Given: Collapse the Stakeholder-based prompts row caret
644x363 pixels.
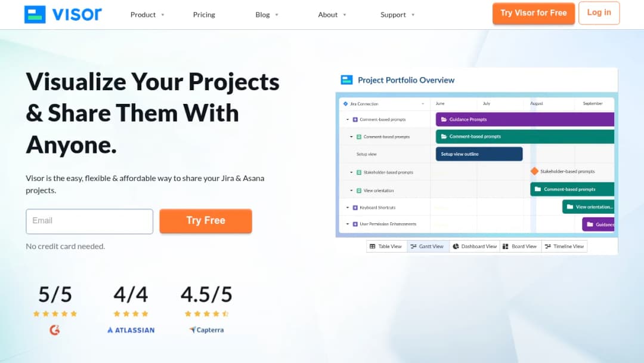Looking at the screenshot, I should pos(351,173).
